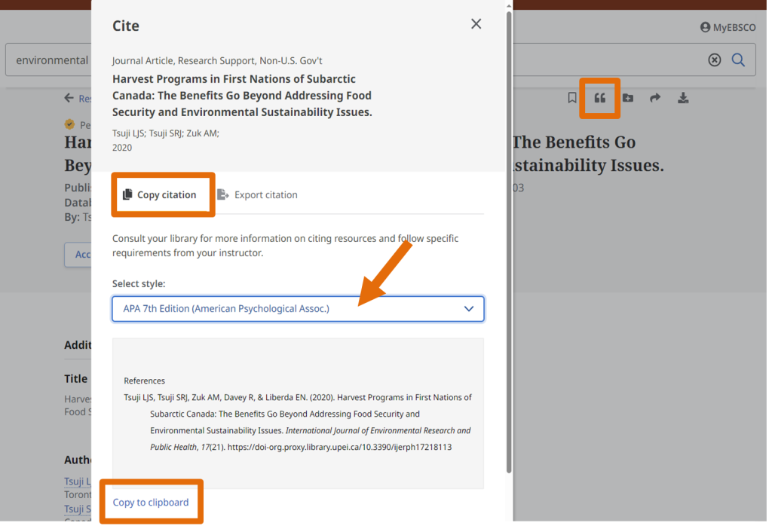Switch to the Export citation tab
The height and width of the screenshot is (532, 772).
(257, 194)
